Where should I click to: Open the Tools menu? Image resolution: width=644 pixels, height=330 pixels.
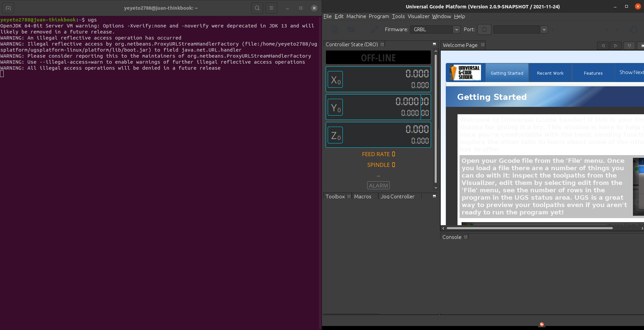tap(398, 16)
